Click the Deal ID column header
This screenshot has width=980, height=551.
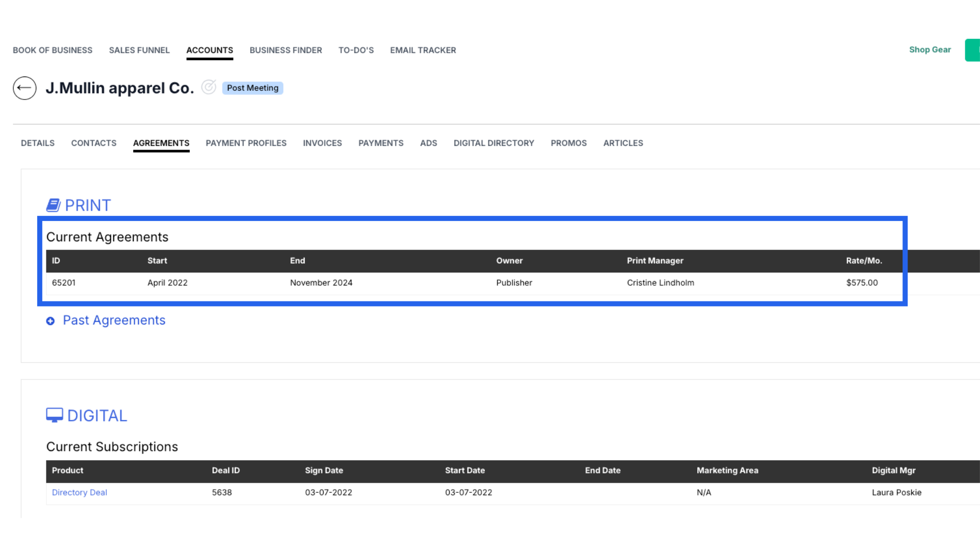(226, 470)
